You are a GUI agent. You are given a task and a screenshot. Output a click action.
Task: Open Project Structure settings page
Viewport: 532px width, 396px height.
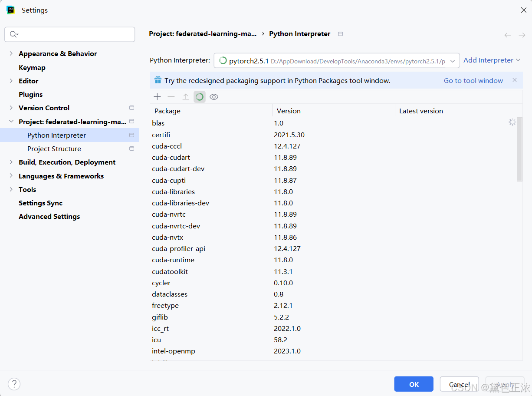click(54, 148)
